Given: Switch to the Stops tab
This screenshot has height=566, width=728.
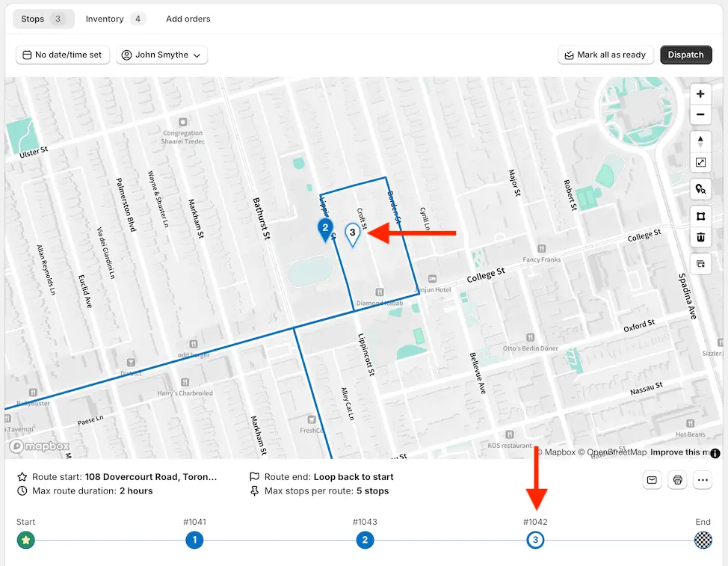Looking at the screenshot, I should coord(43,19).
